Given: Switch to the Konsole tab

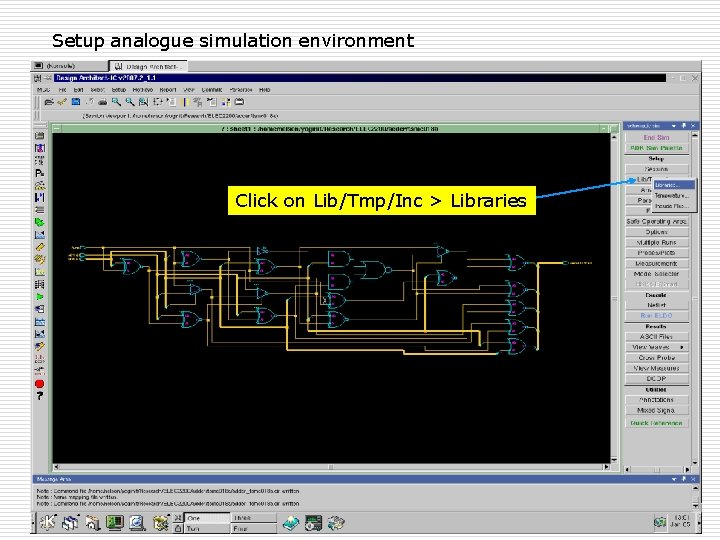Looking at the screenshot, I should pyautogui.click(x=69, y=66).
